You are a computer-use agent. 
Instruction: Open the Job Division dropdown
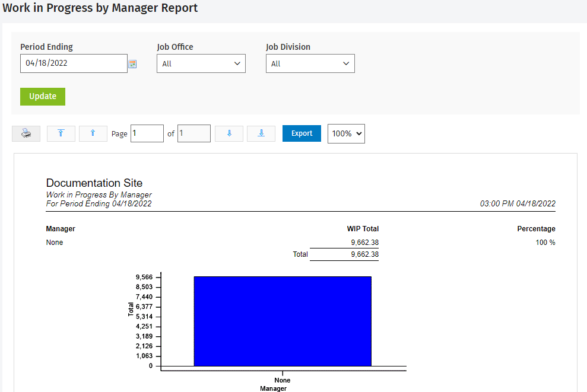click(x=310, y=63)
